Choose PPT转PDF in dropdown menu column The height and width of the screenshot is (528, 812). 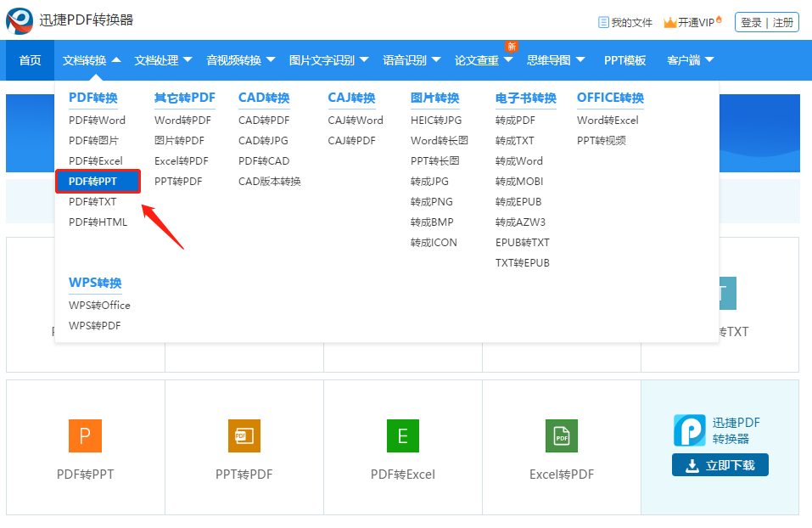click(178, 182)
